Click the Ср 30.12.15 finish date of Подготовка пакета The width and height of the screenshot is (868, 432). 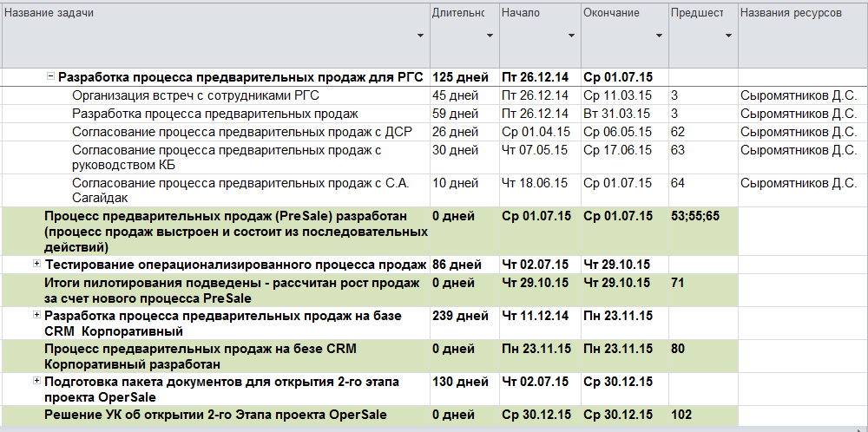click(x=618, y=382)
